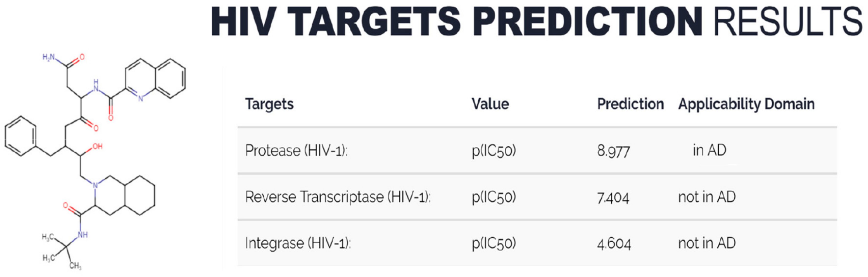Click p(IC50) in the Integrase row

coord(494,244)
